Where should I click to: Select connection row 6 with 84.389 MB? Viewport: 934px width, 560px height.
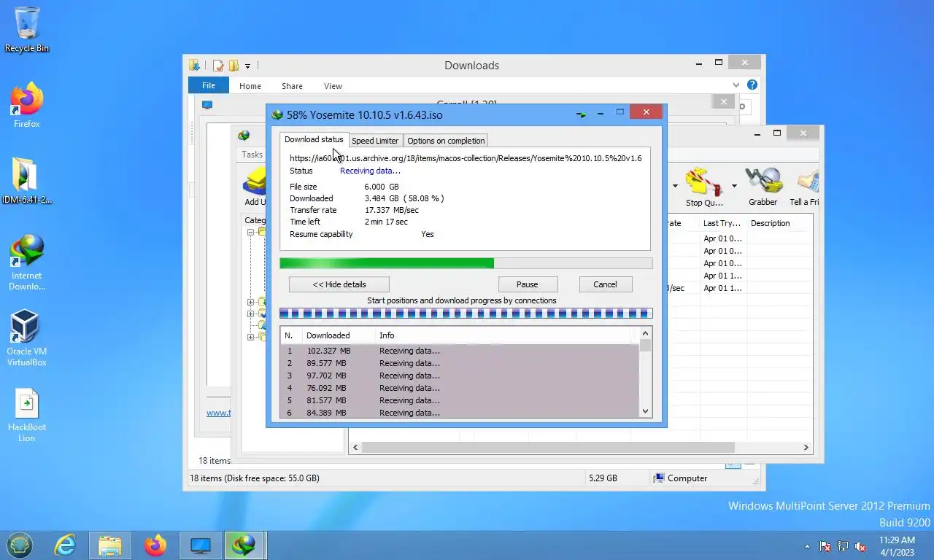pos(460,413)
